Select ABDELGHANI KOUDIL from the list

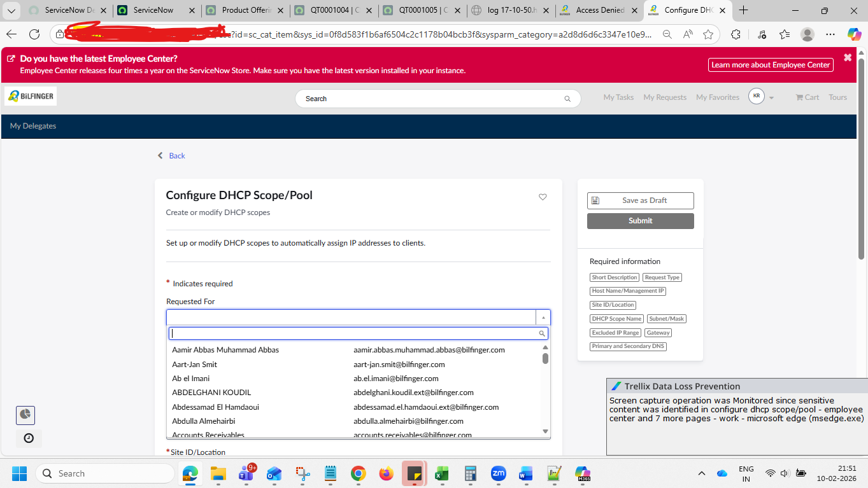[x=354, y=393]
